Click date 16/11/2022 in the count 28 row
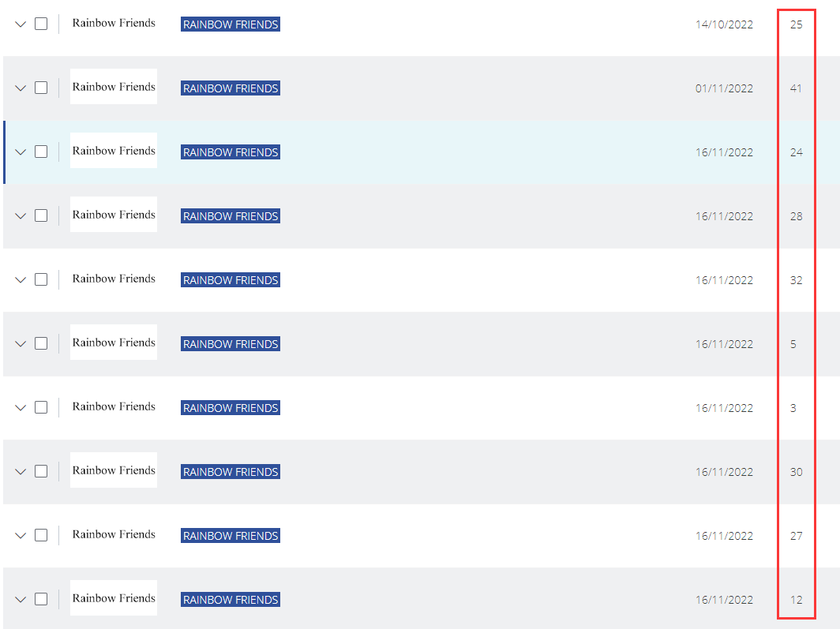Screen dimensions: 840x629 click(724, 216)
